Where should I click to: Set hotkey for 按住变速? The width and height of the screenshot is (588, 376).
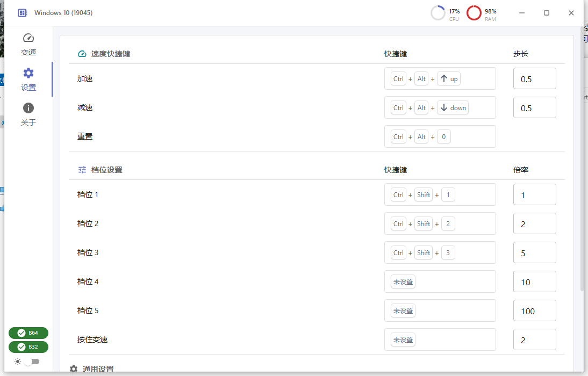tap(440, 339)
